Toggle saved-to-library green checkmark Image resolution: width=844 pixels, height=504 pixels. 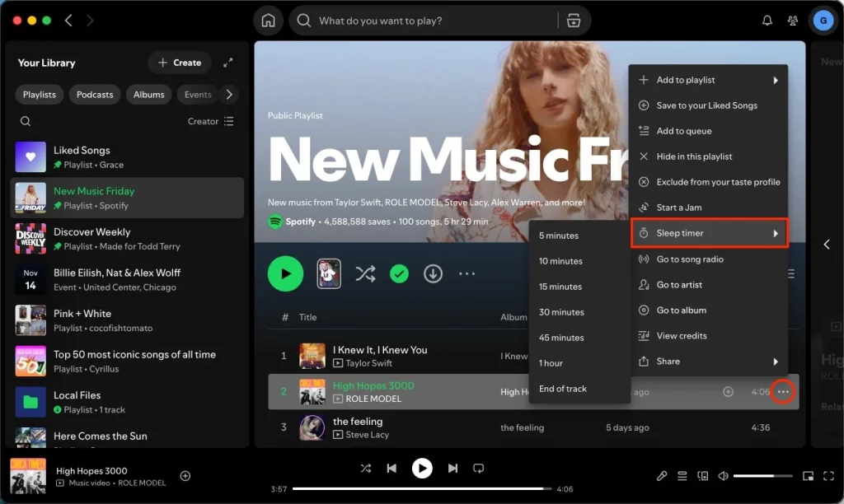(x=399, y=273)
